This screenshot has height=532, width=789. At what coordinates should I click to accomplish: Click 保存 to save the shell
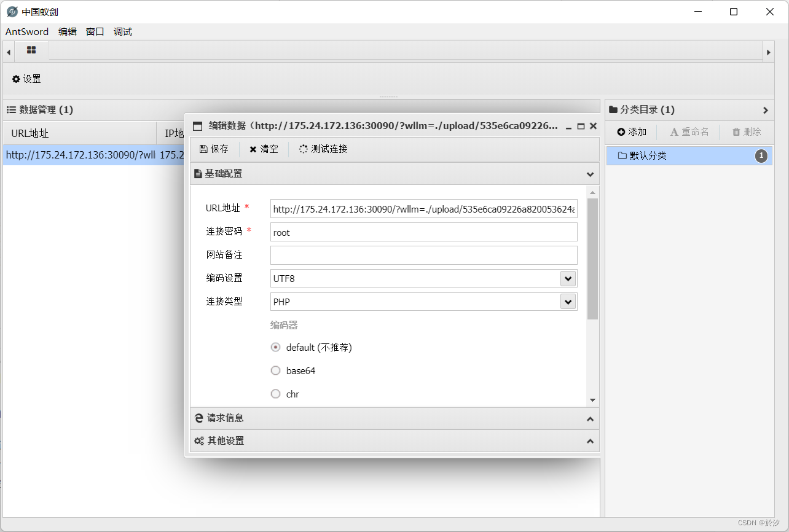(214, 149)
